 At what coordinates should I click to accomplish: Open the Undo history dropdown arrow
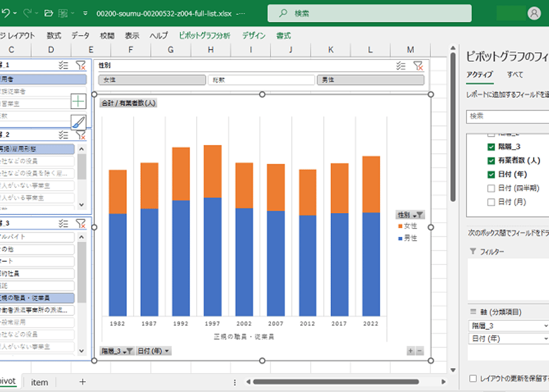(x=15, y=13)
